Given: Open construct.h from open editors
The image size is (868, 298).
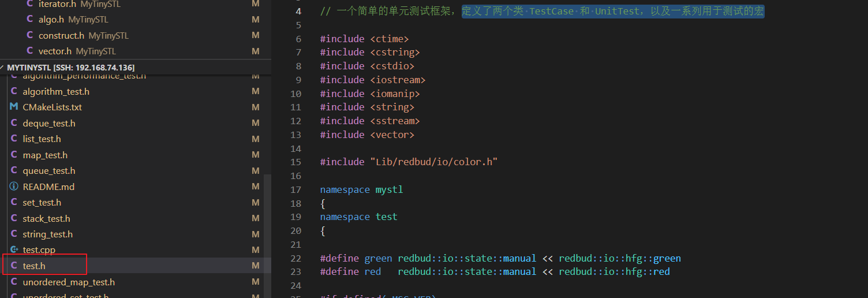Looking at the screenshot, I should 61,36.
